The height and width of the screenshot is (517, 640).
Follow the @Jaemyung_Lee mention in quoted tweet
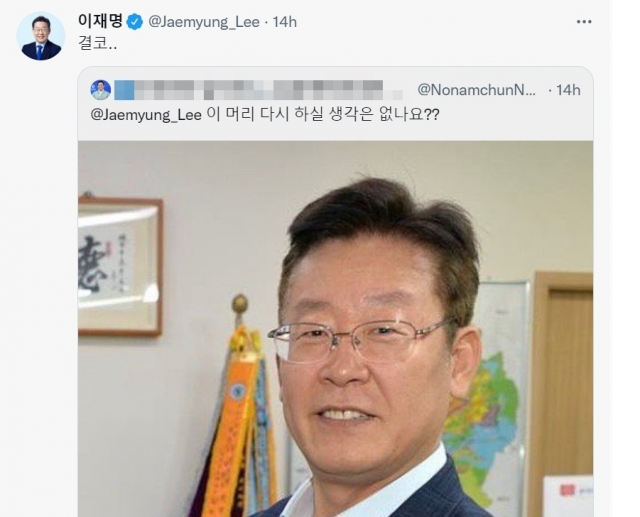tap(146, 115)
